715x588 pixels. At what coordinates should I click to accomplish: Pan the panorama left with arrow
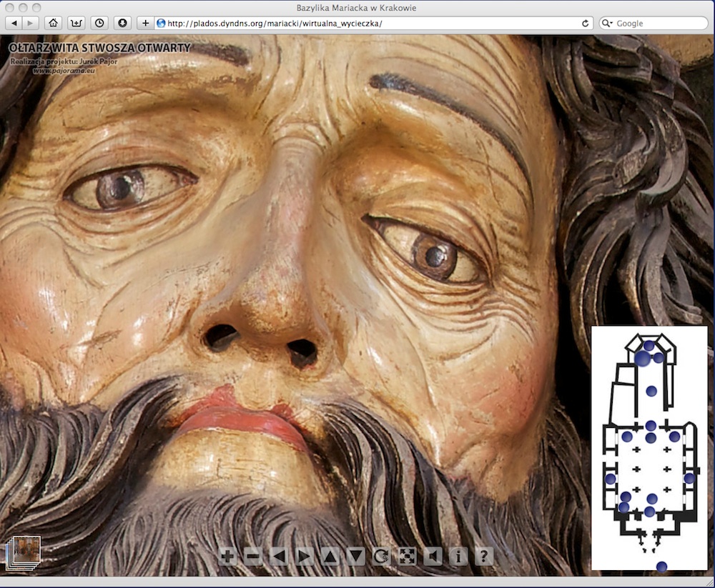(279, 557)
